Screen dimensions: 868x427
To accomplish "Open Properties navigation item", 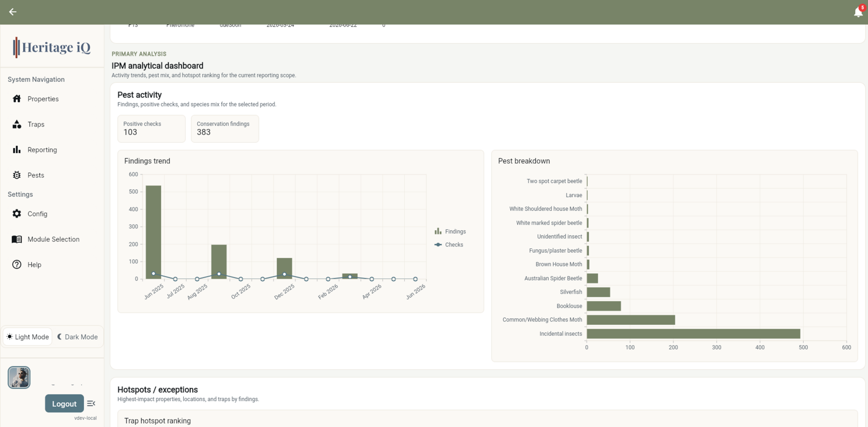I will (x=52, y=99).
